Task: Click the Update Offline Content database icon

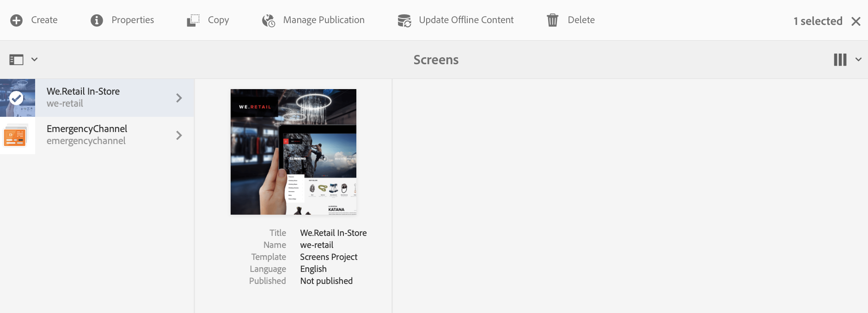Action: [x=404, y=20]
